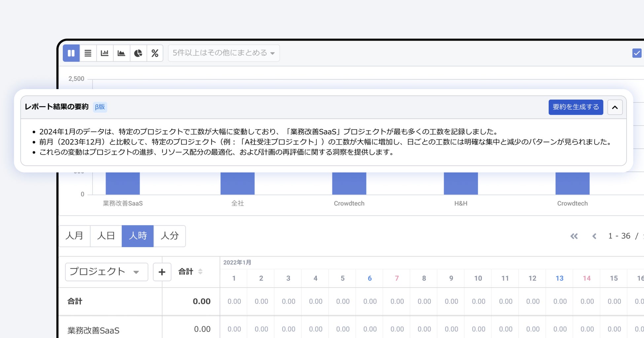644x338 pixels.
Task: Click the day 6 column header
Action: (x=370, y=278)
